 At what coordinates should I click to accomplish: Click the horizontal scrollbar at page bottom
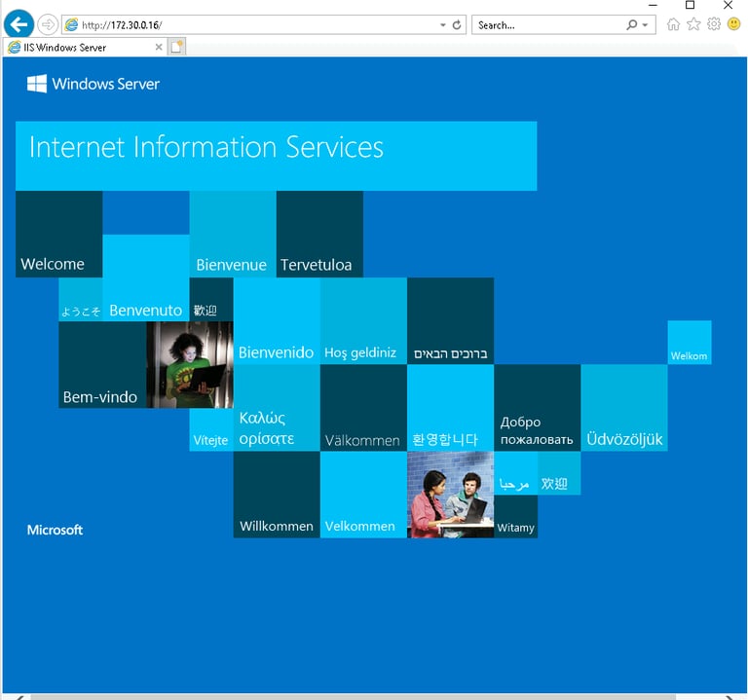353,697
